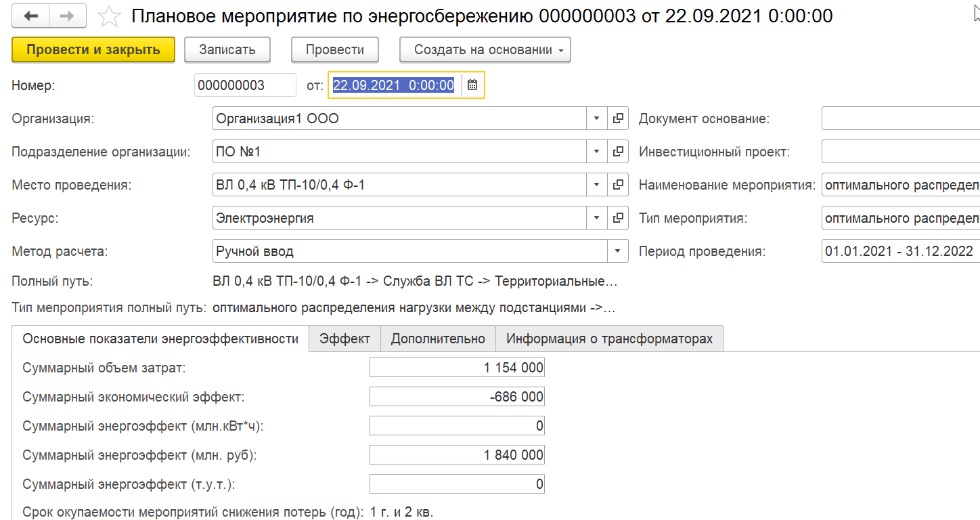Expand the Организация dropdown list
Image resolution: width=980 pixels, height=520 pixels.
pos(596,118)
